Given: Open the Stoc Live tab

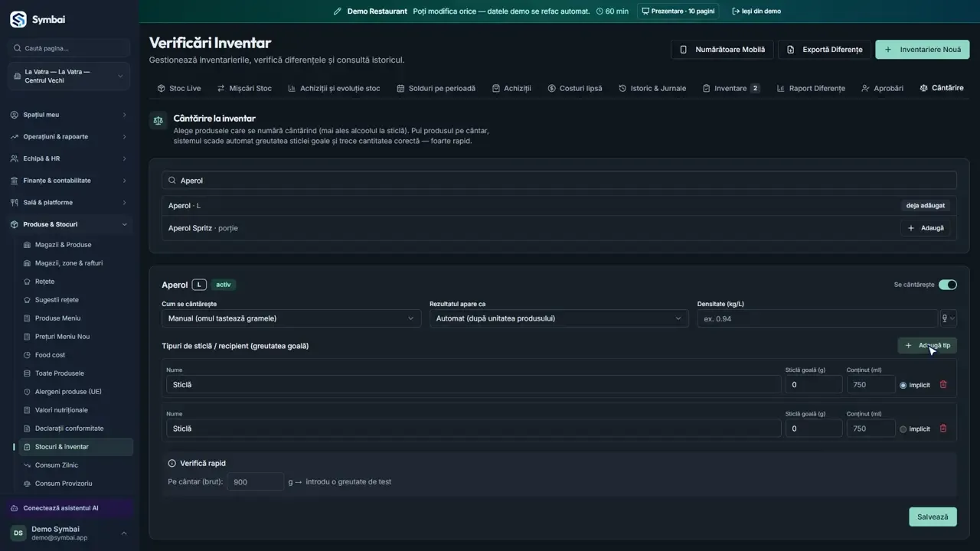Looking at the screenshot, I should [x=178, y=88].
